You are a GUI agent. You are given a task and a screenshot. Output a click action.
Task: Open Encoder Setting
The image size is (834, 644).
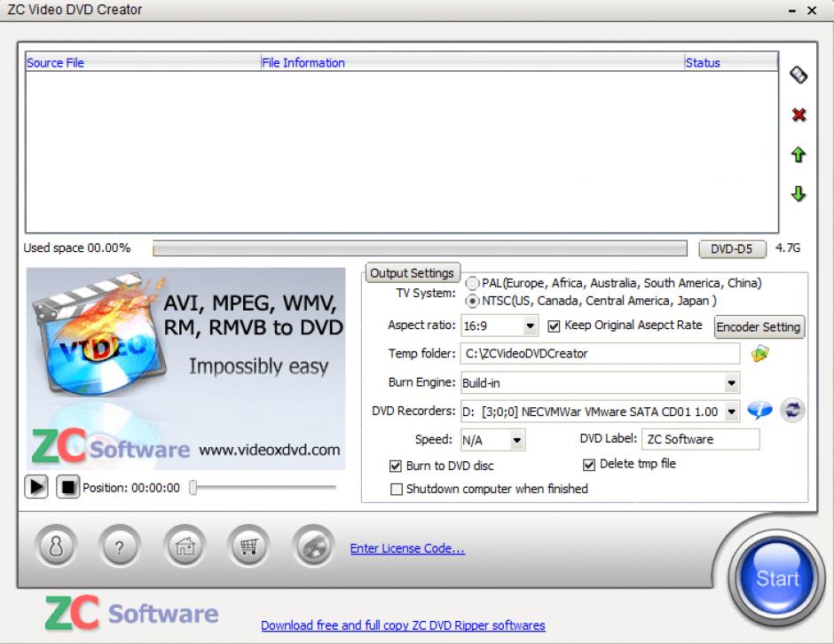pyautogui.click(x=759, y=326)
